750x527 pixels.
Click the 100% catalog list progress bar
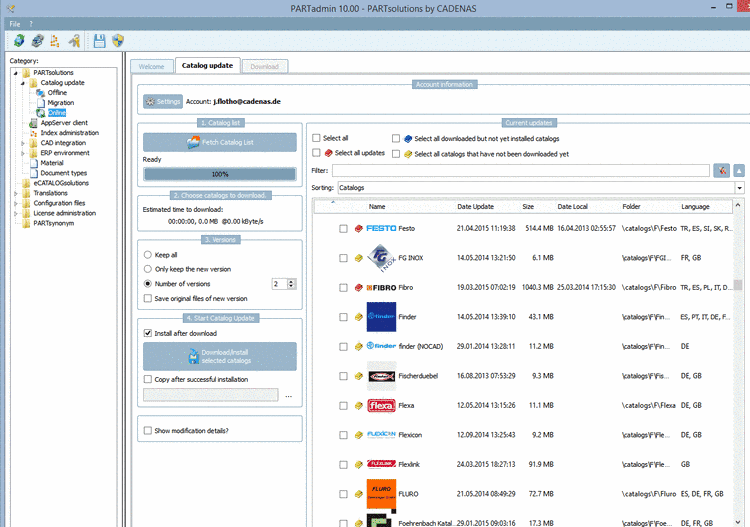point(220,174)
